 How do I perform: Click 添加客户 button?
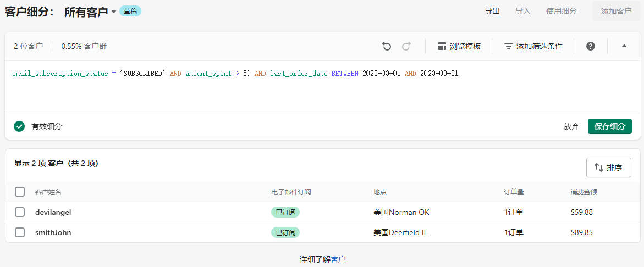tap(616, 11)
